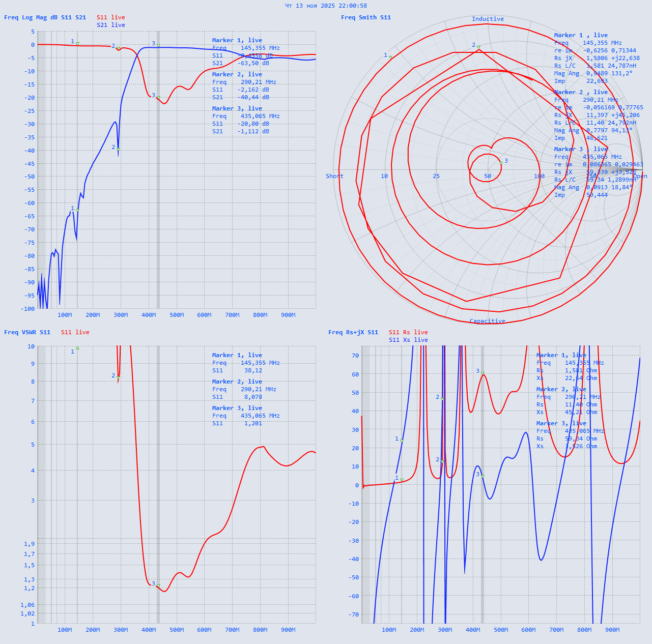Toggle the red 'S11 live' Log Mag legend
This screenshot has width=652, height=644.
110,17
